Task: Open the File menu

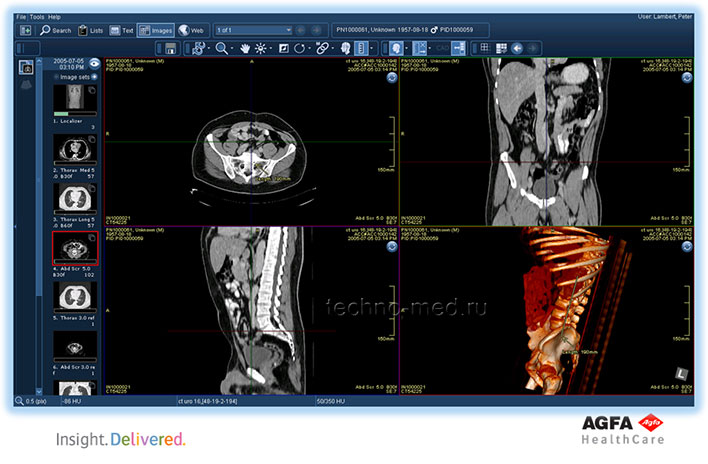Action: pyautogui.click(x=21, y=17)
